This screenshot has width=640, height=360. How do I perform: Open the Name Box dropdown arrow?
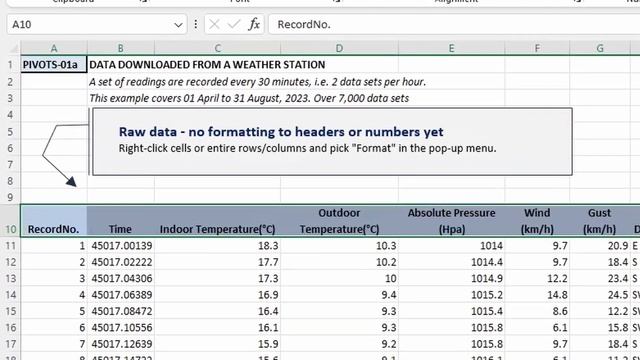coord(178,25)
